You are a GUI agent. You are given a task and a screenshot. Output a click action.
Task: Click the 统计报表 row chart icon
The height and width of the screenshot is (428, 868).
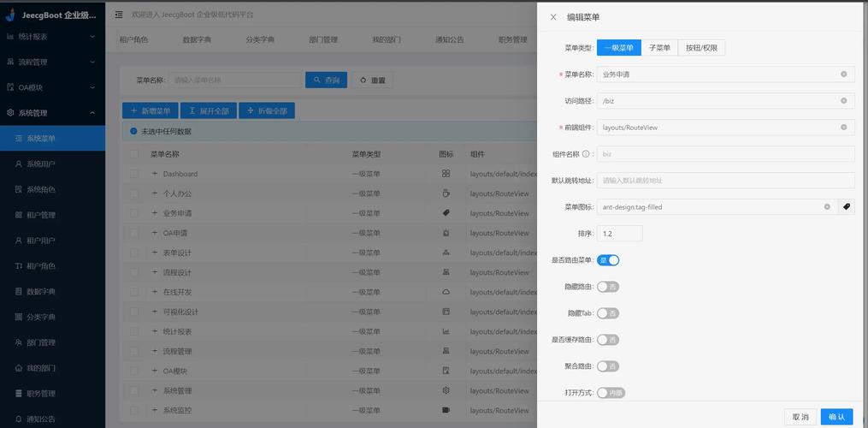click(446, 331)
